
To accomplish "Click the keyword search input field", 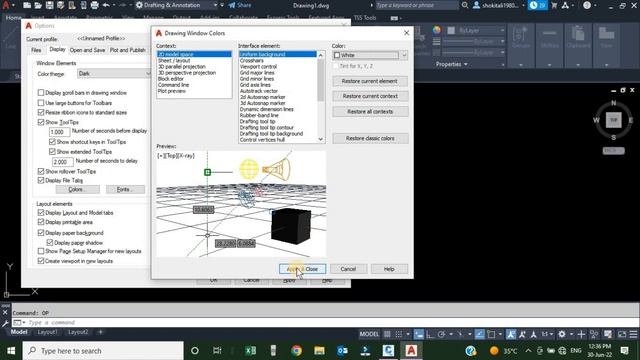I will coord(416,5).
